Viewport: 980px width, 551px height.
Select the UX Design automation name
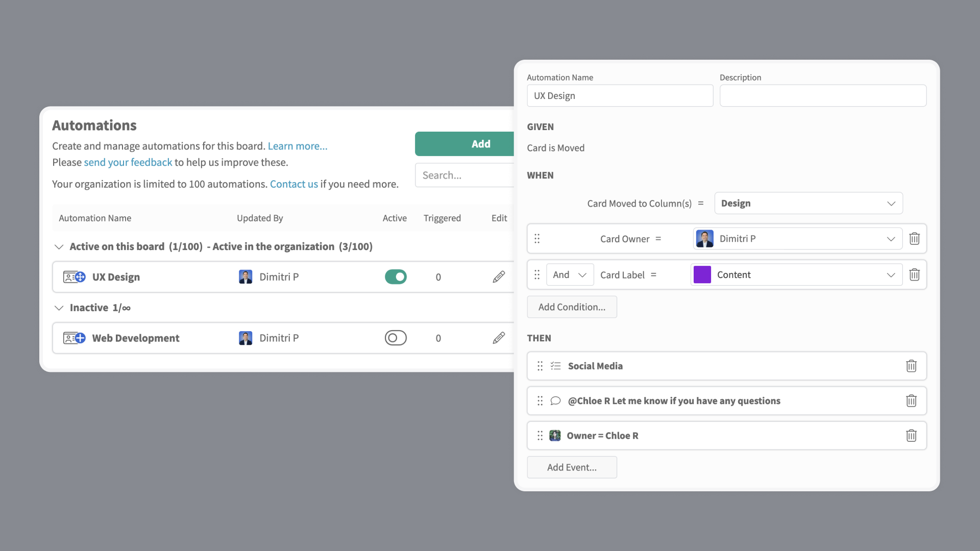click(116, 277)
